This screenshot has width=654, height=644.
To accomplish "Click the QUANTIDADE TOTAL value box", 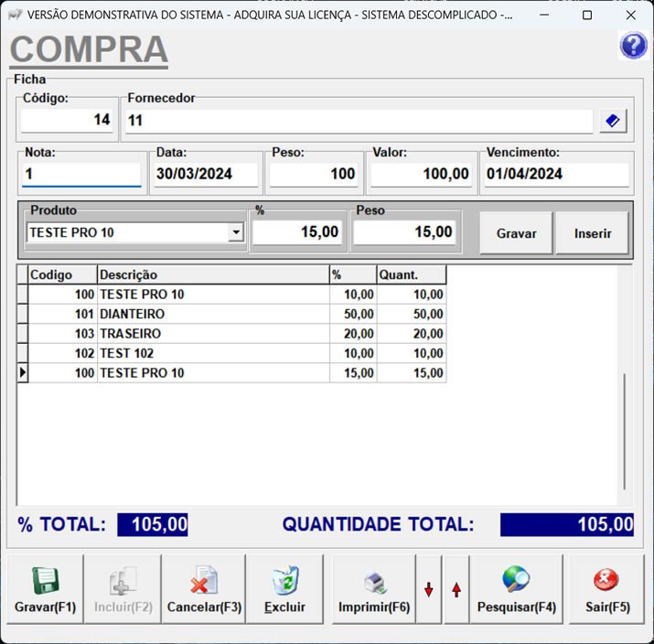I will click(567, 525).
